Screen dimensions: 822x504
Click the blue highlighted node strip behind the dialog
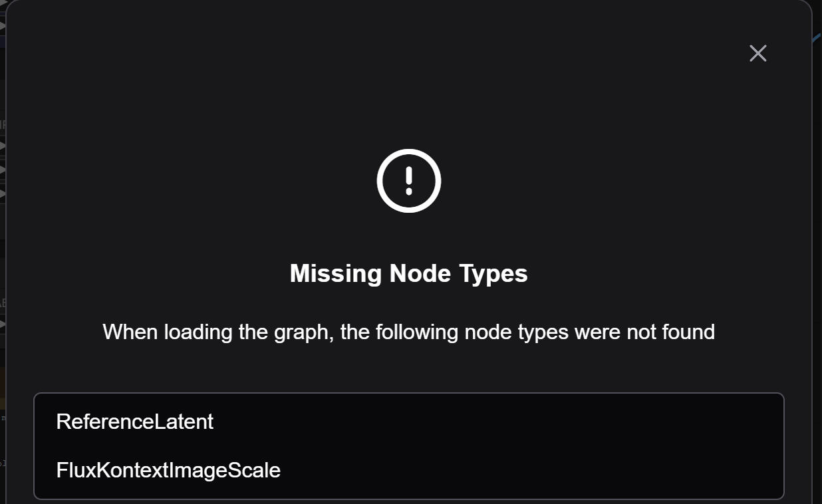tap(3, 41)
